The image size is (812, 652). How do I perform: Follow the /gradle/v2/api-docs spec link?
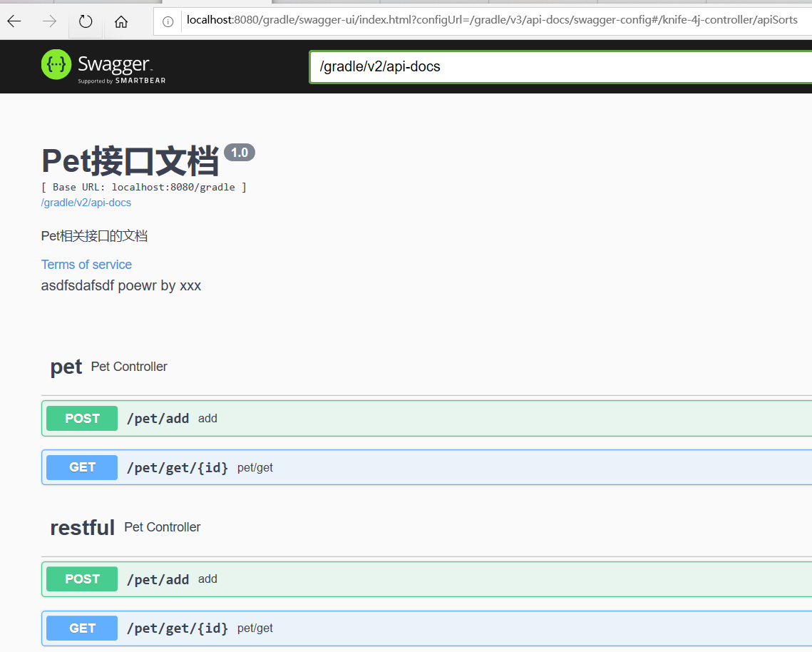(x=86, y=202)
